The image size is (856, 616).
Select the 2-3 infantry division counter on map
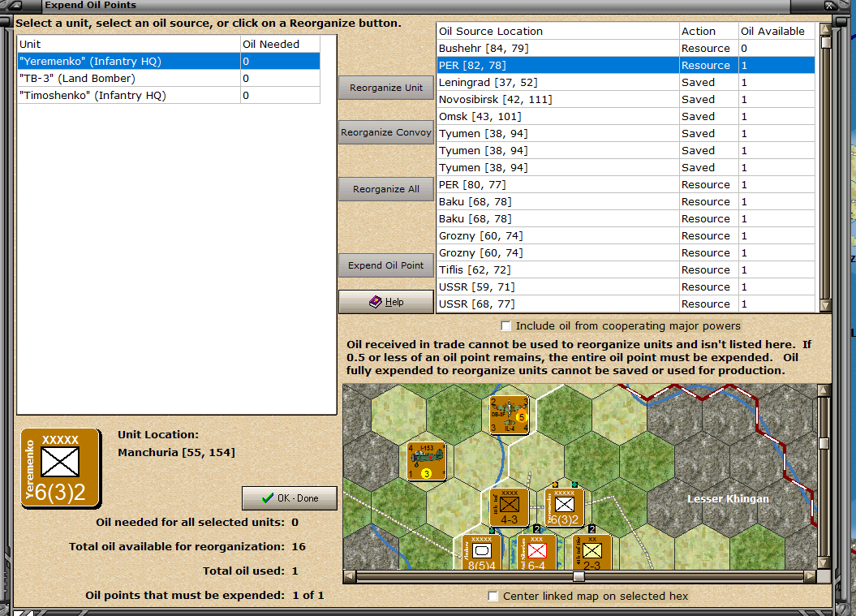[591, 552]
